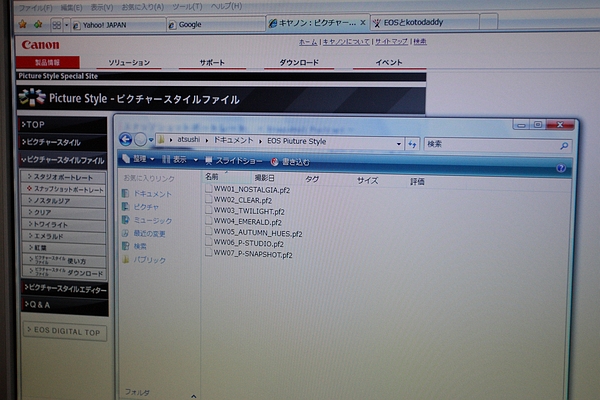Open 紅葉 sidebar entry
Viewport: 600px width, 400px height.
64,248
